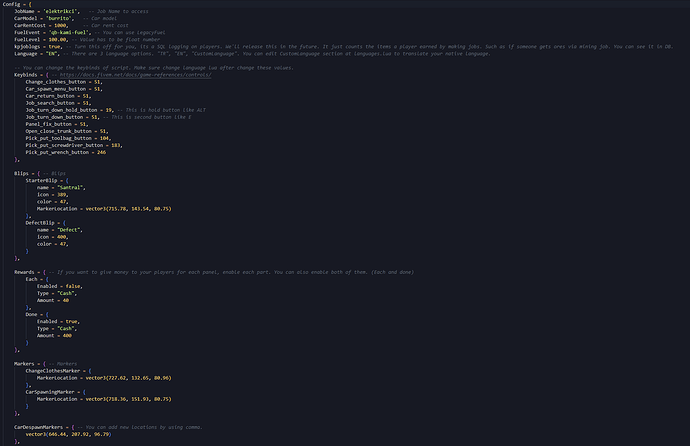Image resolution: width=690 pixels, height=446 pixels.
Task: Click the StarterBlip MarkerLocation vector3 value
Action: click(128, 208)
